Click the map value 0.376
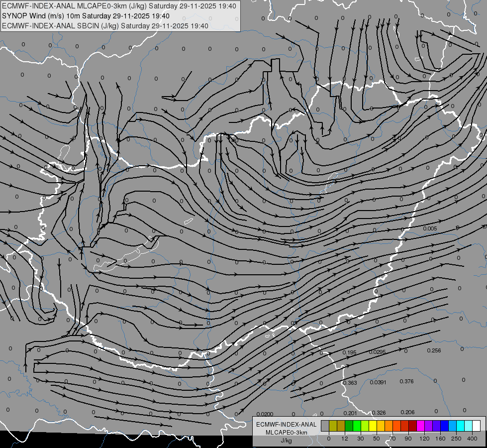This screenshot has height=448, width=487. coord(406,381)
